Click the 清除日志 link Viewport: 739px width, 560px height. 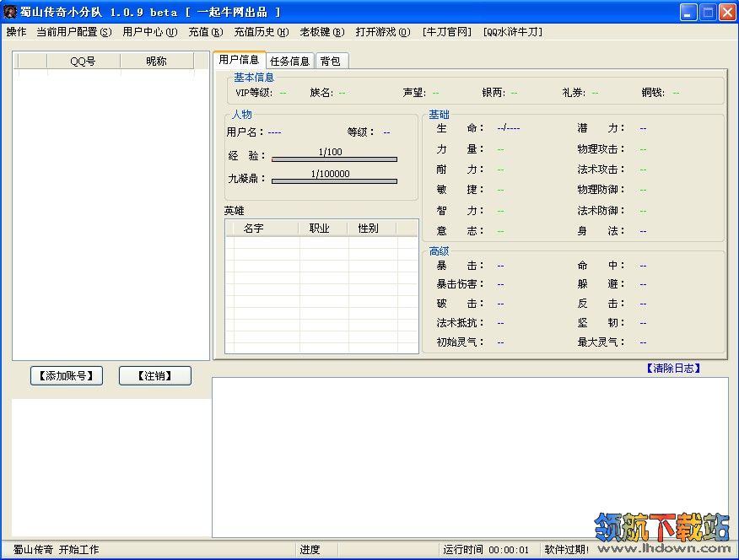click(673, 369)
